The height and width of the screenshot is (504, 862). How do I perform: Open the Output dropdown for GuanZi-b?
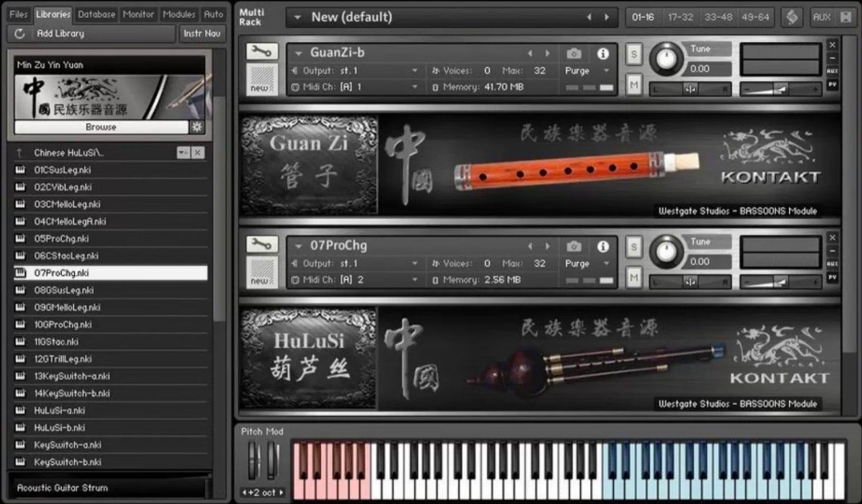414,71
